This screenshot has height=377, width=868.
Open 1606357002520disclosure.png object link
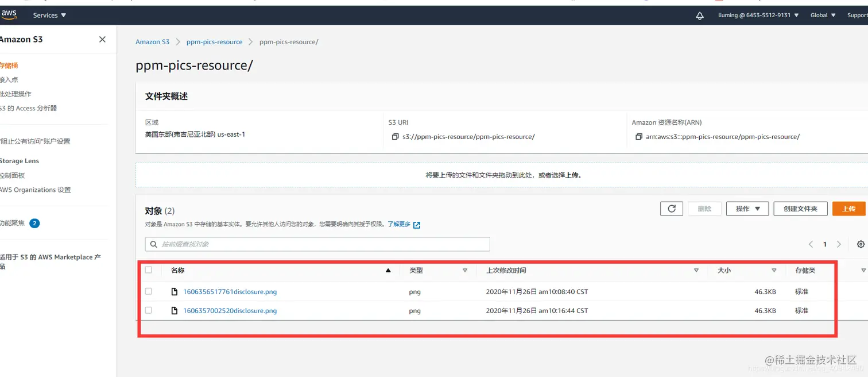[230, 311]
